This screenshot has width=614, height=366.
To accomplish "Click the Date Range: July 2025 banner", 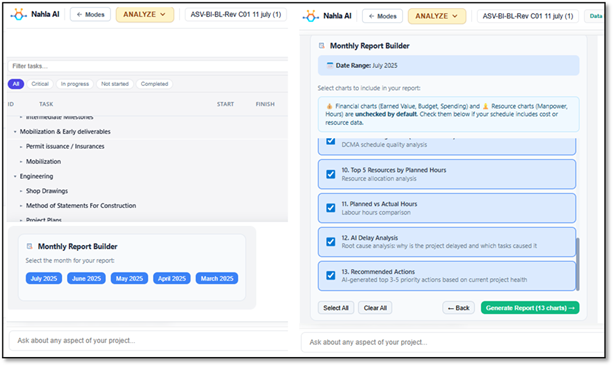I will (448, 65).
